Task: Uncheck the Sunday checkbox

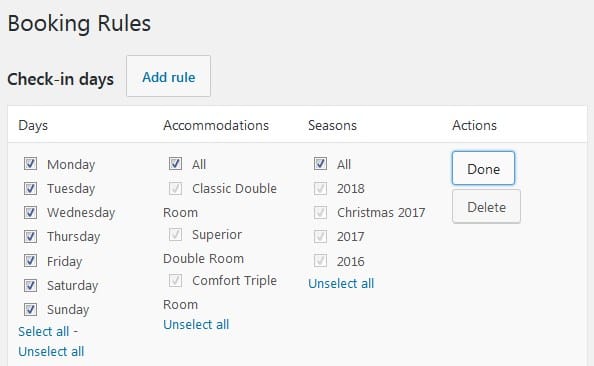Action: 30,310
